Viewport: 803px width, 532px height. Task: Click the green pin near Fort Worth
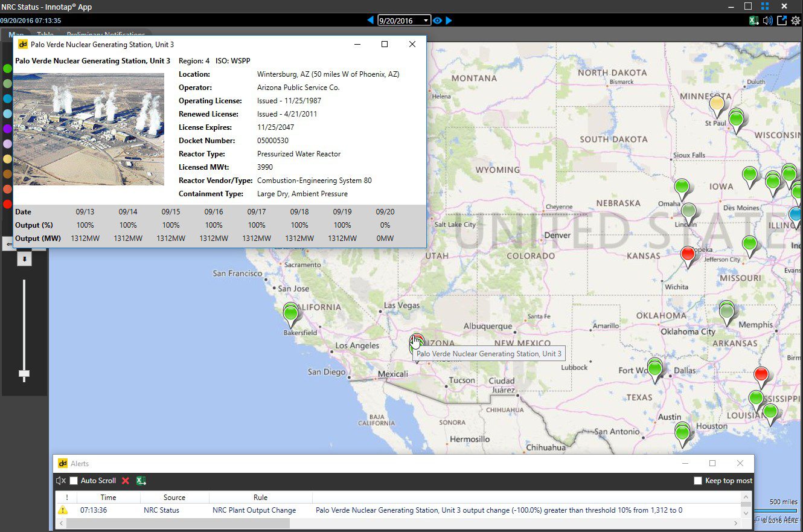pyautogui.click(x=655, y=369)
